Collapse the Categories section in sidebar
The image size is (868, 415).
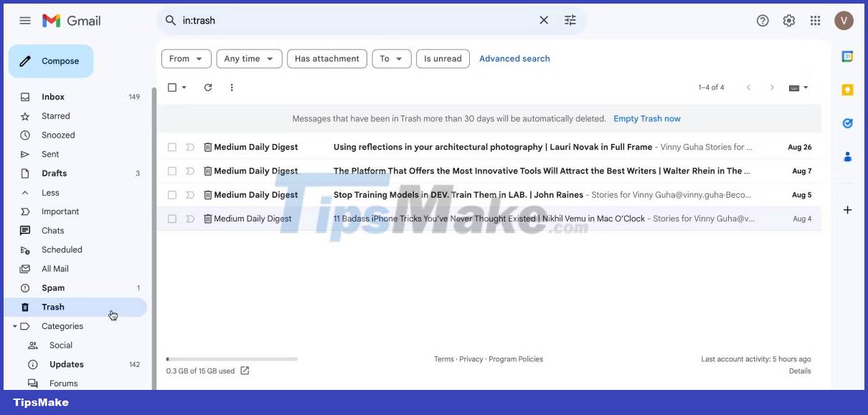click(14, 325)
